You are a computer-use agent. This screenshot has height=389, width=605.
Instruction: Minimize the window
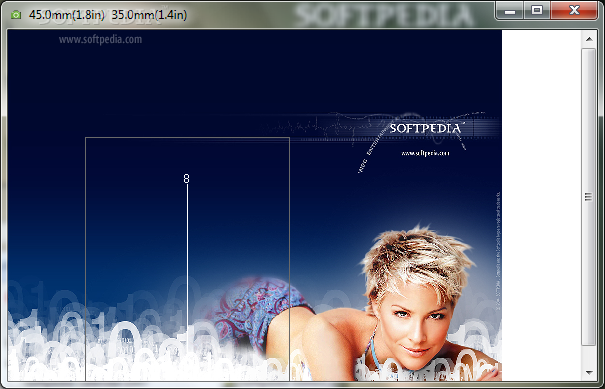510,10
